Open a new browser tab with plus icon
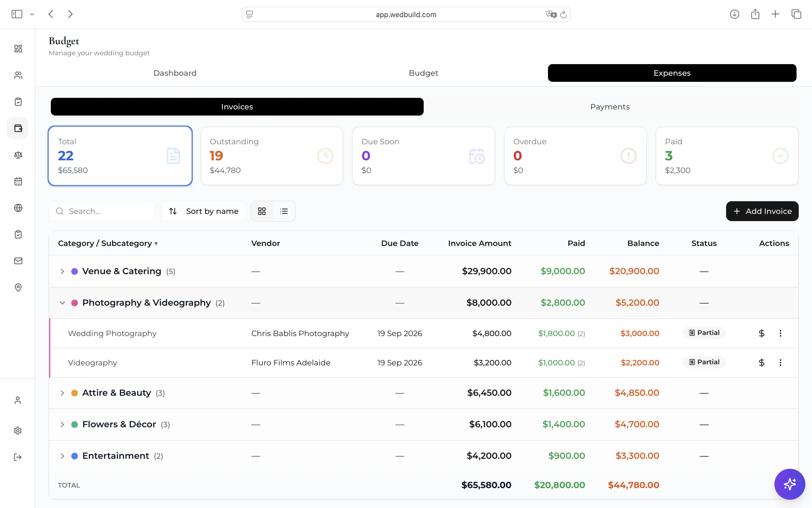This screenshot has height=508, width=812. pos(776,14)
